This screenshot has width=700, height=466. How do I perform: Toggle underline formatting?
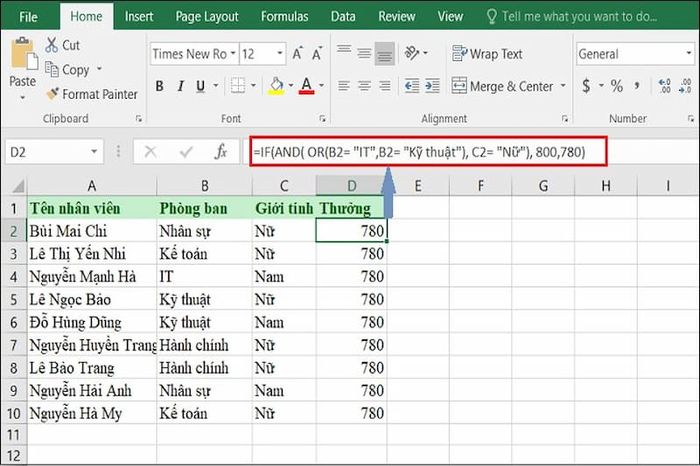coord(200,86)
